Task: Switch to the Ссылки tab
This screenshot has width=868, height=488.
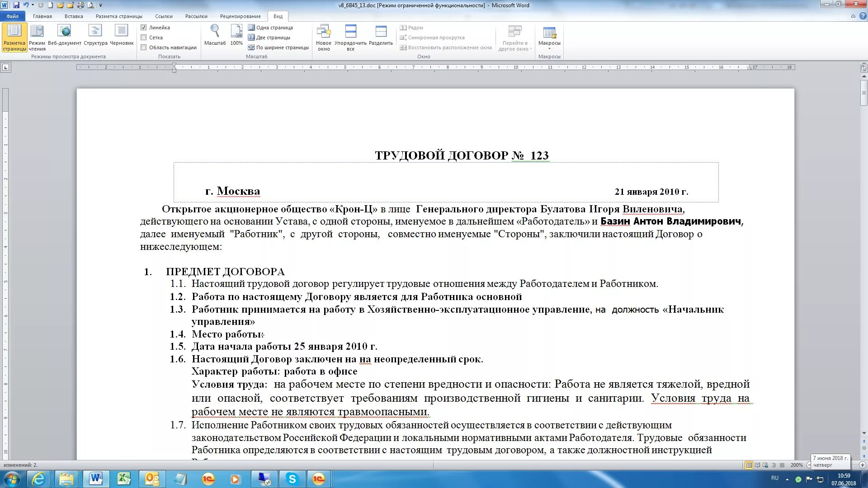Action: 164,16
